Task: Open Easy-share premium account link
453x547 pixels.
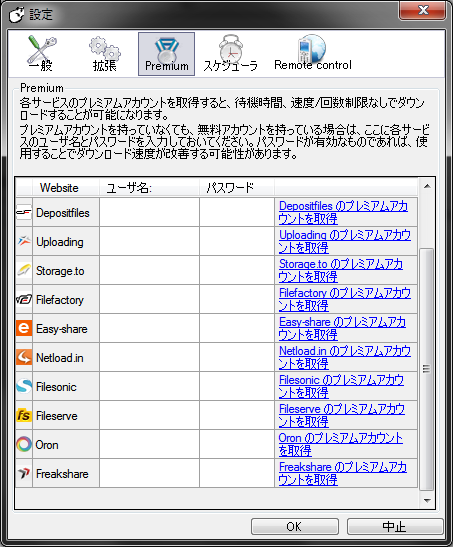Action: tap(342, 328)
